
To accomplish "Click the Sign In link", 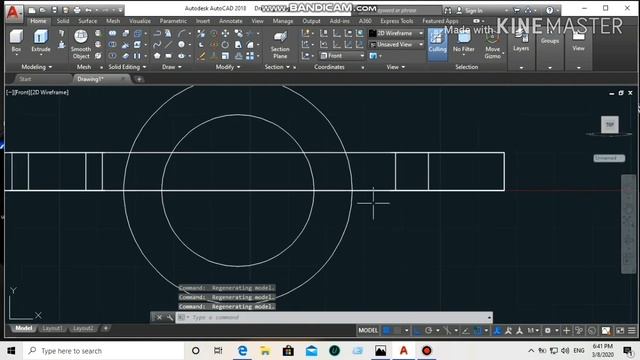I will pyautogui.click(x=473, y=11).
